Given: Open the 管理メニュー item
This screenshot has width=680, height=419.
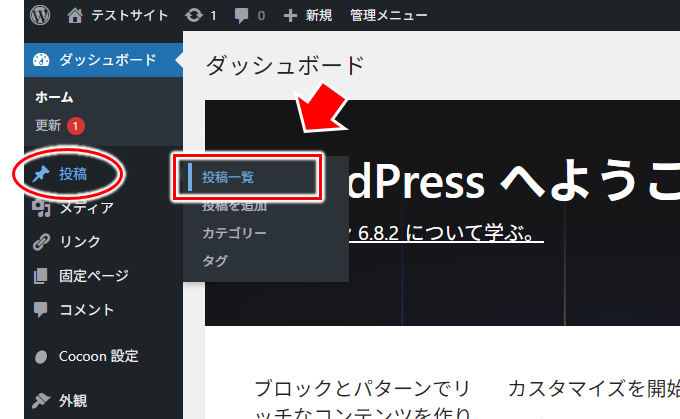Looking at the screenshot, I should (389, 16).
